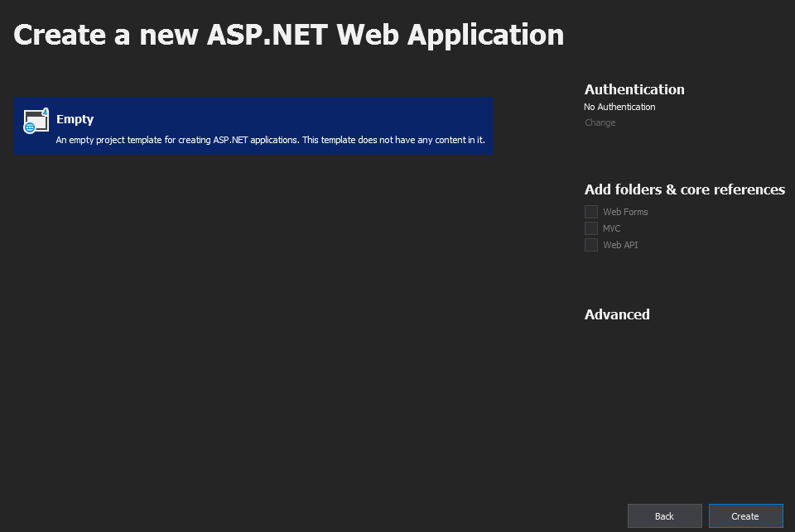
Task: Click the Authentication section heading
Action: 634,89
